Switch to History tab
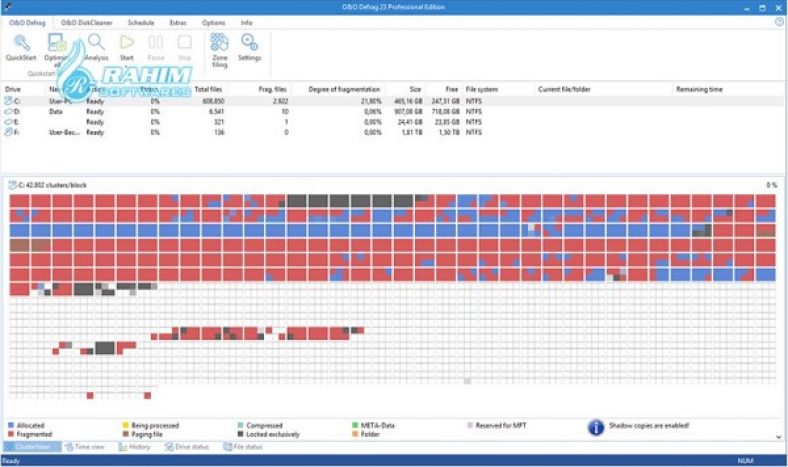 tap(135, 446)
